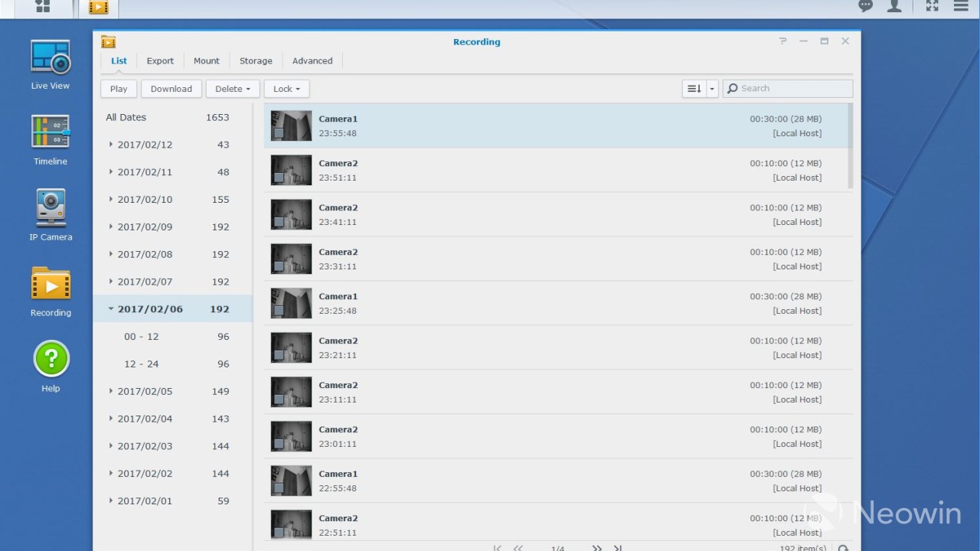This screenshot has width=980, height=551.
Task: Select the Camera2 recording at 23:11:11
Action: coord(558,393)
